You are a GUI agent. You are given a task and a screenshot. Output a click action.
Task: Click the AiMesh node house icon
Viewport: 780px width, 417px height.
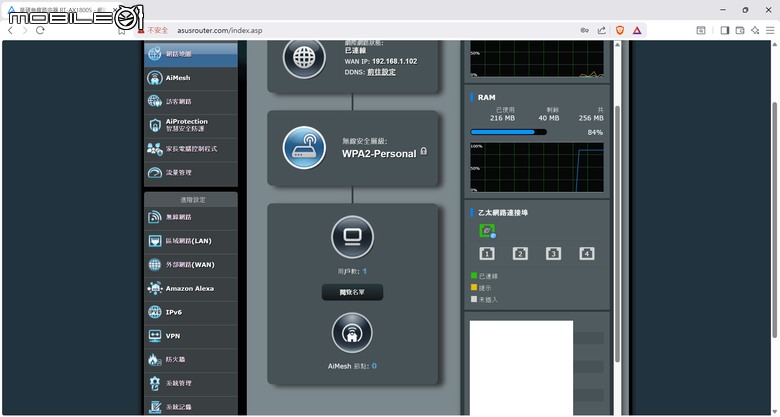pos(352,334)
